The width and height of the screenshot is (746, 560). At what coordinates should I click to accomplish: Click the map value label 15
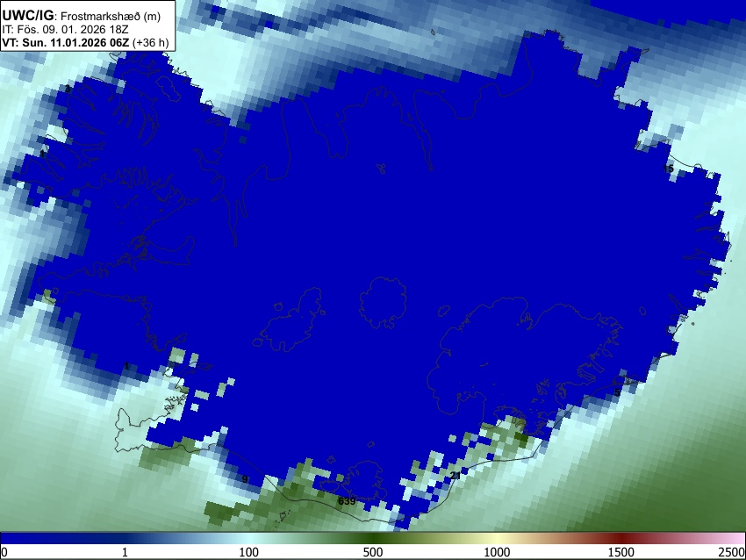click(x=669, y=169)
